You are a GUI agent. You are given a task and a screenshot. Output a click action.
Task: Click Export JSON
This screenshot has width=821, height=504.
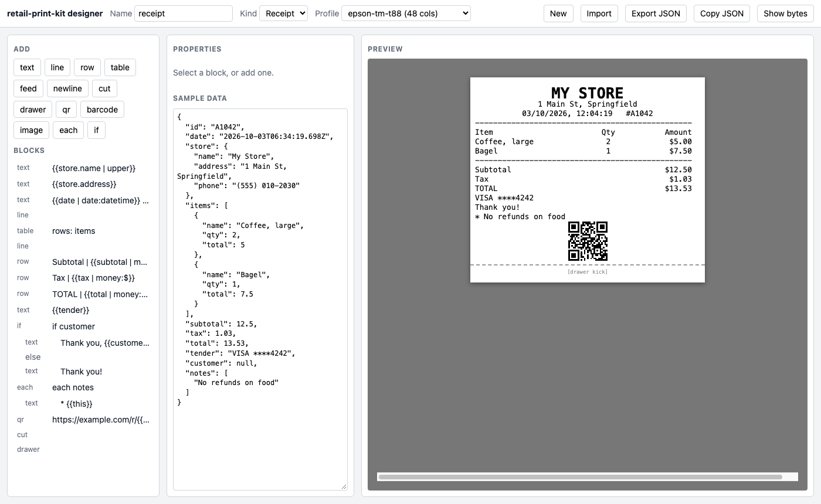[x=656, y=13]
